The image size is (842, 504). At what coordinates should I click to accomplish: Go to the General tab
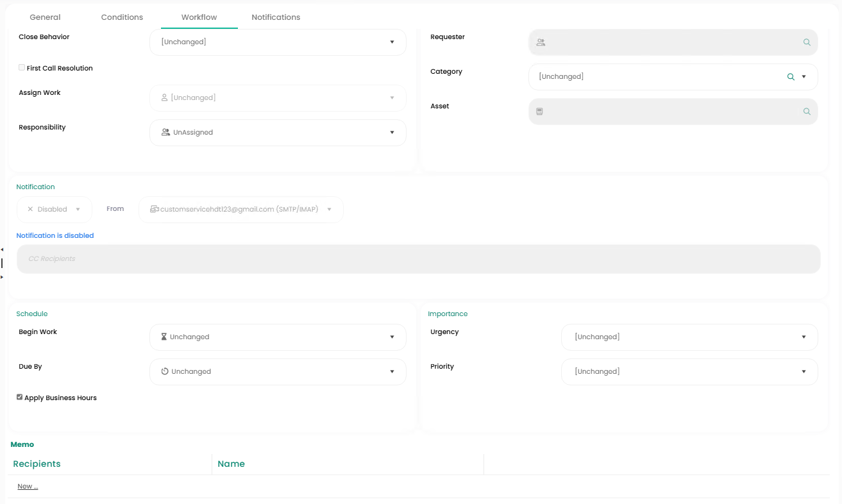(x=45, y=17)
